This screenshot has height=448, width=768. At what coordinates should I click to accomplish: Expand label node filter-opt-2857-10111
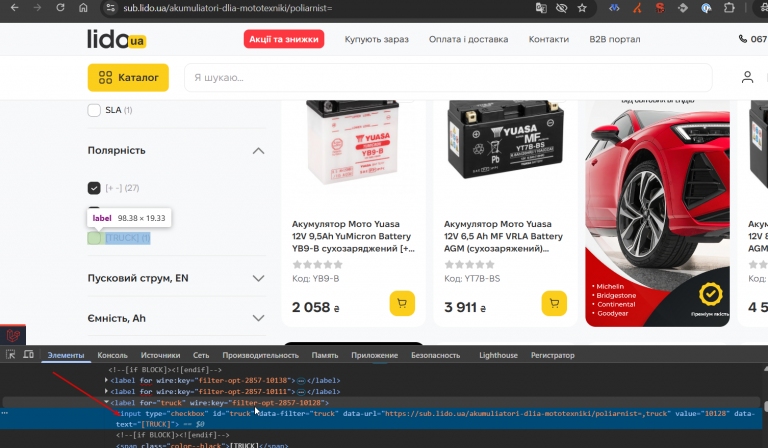106,391
